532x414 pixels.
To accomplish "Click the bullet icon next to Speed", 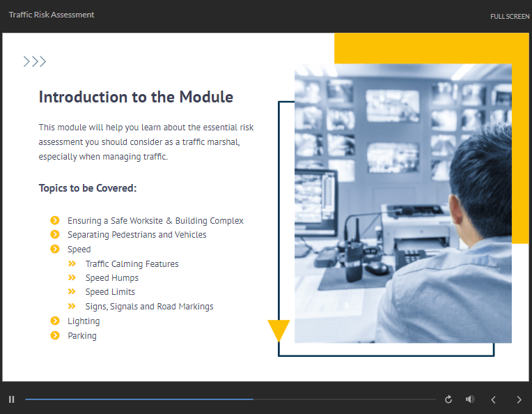I will (x=55, y=249).
